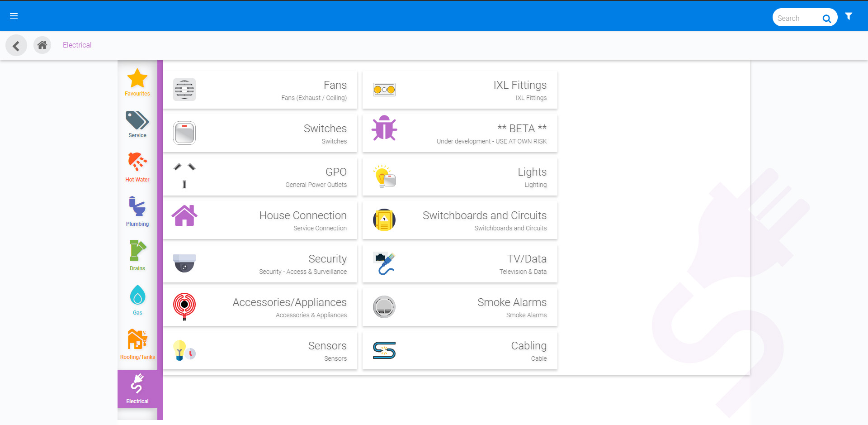Click the Electrical breadcrumb link
Screen dimensions: 868x425
click(x=77, y=45)
